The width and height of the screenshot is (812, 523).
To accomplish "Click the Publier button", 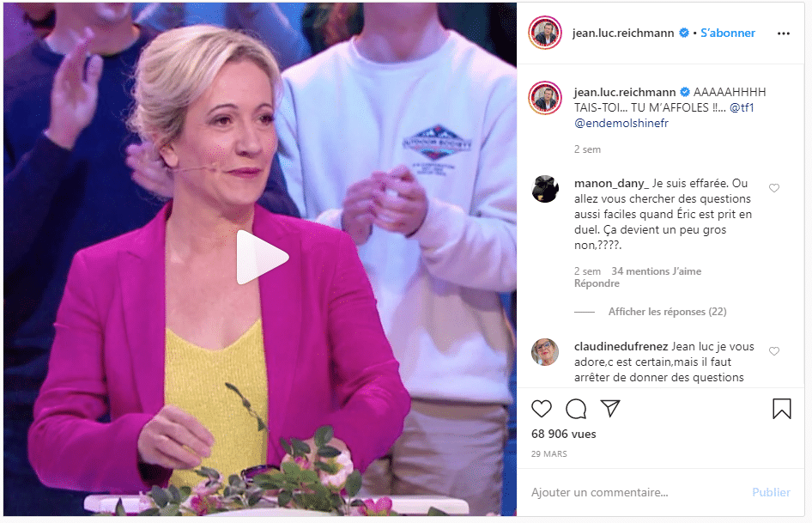I will (x=771, y=492).
